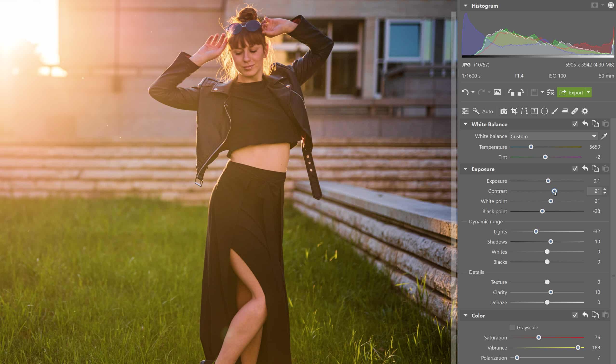Select the gradient filter tool
The image size is (616, 364).
coord(534,111)
